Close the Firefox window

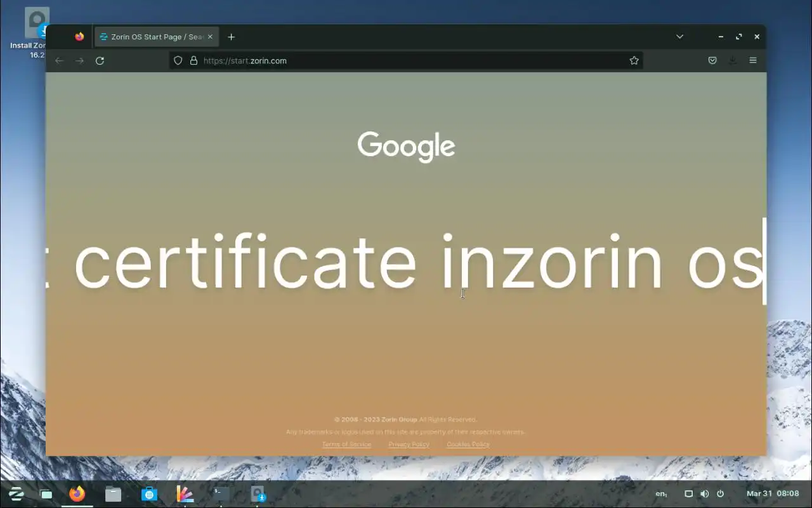[757, 37]
